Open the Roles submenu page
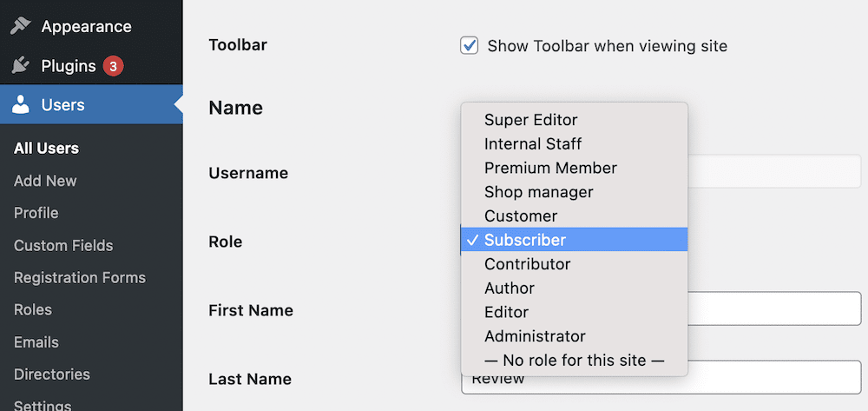Screen dimensions: 868x411 coord(33,309)
